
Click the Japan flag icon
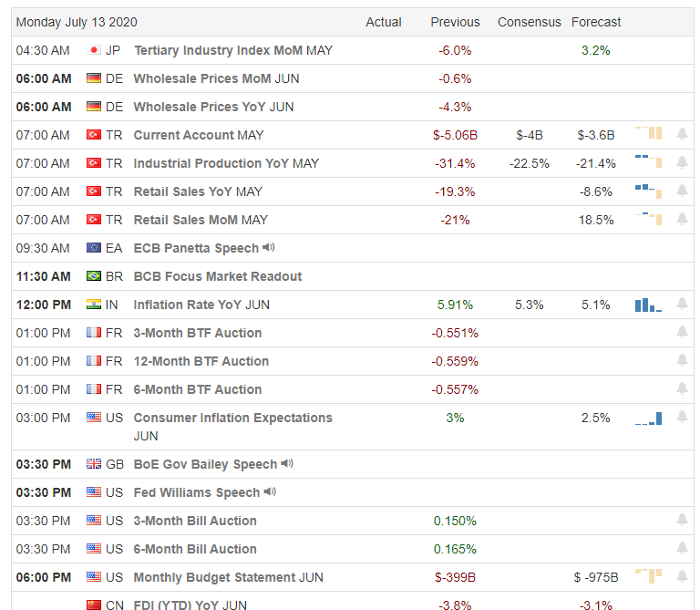(x=94, y=50)
